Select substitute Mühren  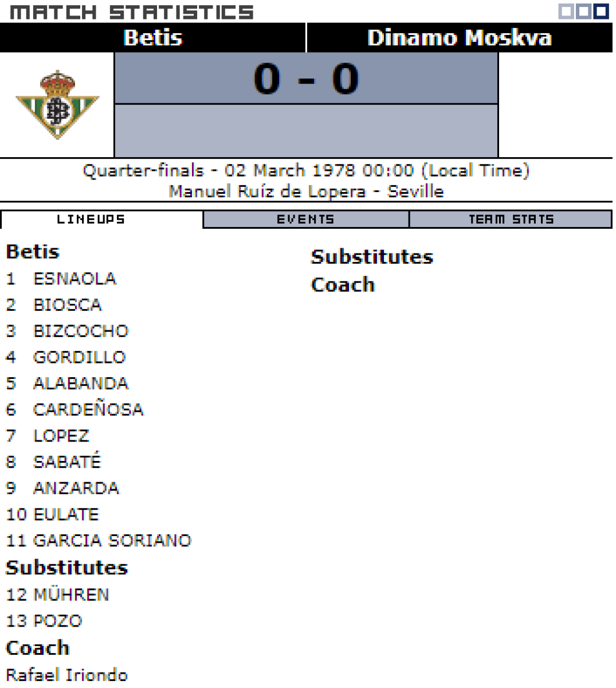(71, 595)
